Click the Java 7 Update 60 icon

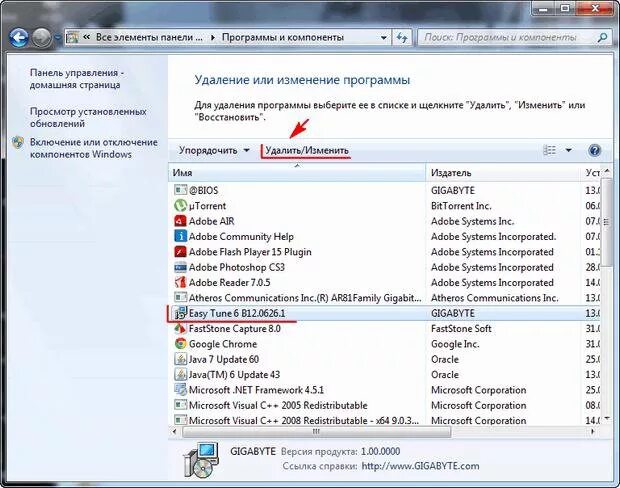tap(180, 359)
